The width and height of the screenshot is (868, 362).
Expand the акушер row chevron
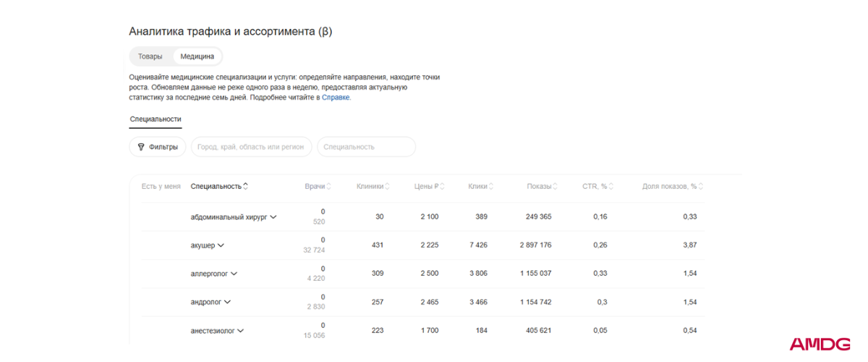tap(221, 245)
